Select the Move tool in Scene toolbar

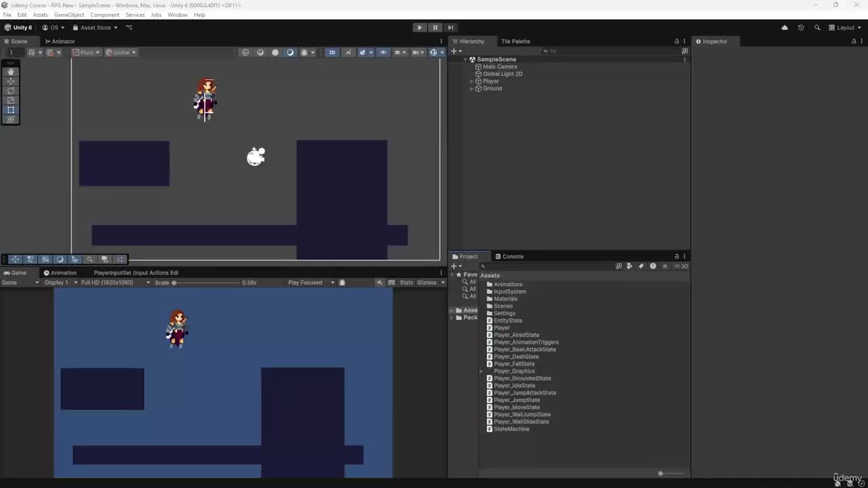pyautogui.click(x=11, y=81)
